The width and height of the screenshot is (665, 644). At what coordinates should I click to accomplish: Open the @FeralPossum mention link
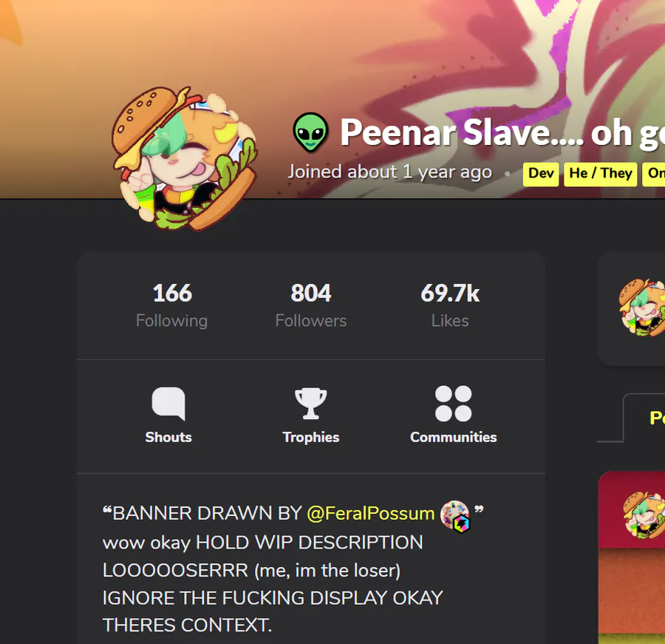(x=371, y=513)
